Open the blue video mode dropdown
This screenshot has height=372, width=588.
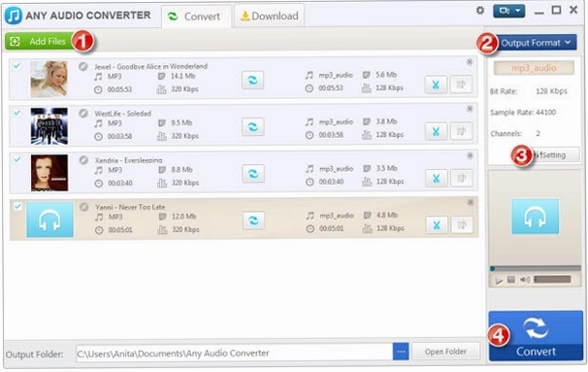coord(508,11)
